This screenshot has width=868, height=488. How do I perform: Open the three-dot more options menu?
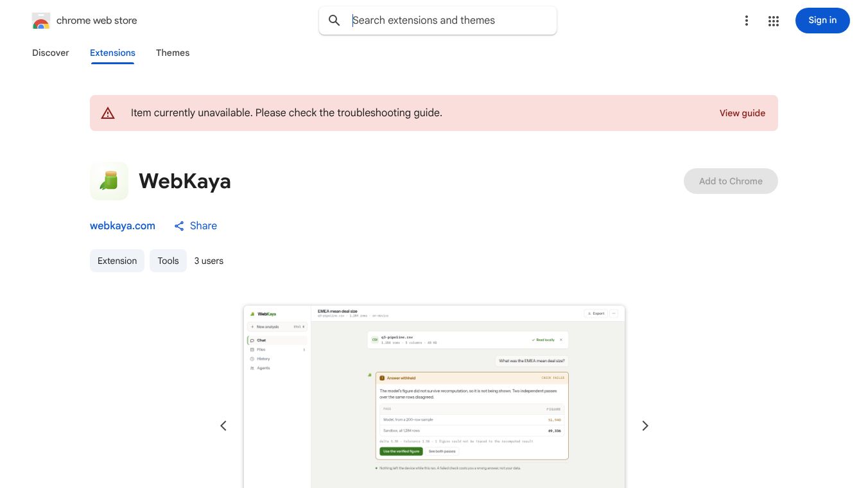(x=746, y=21)
